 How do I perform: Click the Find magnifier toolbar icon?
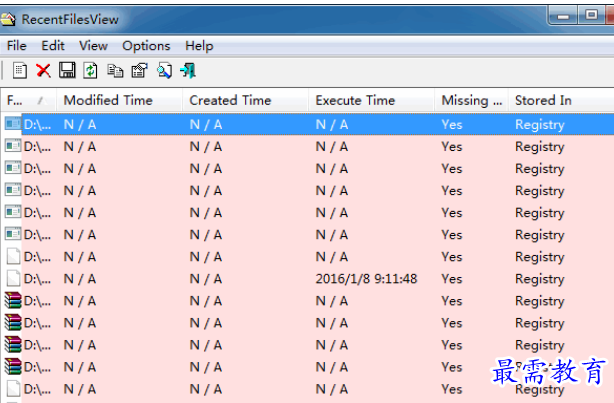pyautogui.click(x=164, y=71)
